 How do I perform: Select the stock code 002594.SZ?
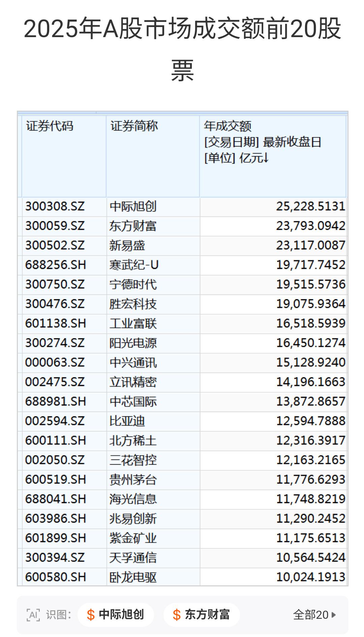point(55,421)
